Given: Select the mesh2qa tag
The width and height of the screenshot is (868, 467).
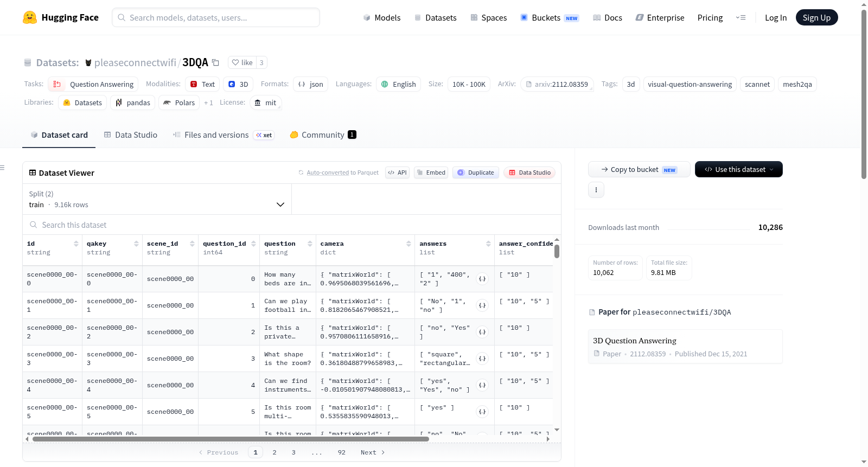Looking at the screenshot, I should [x=797, y=84].
